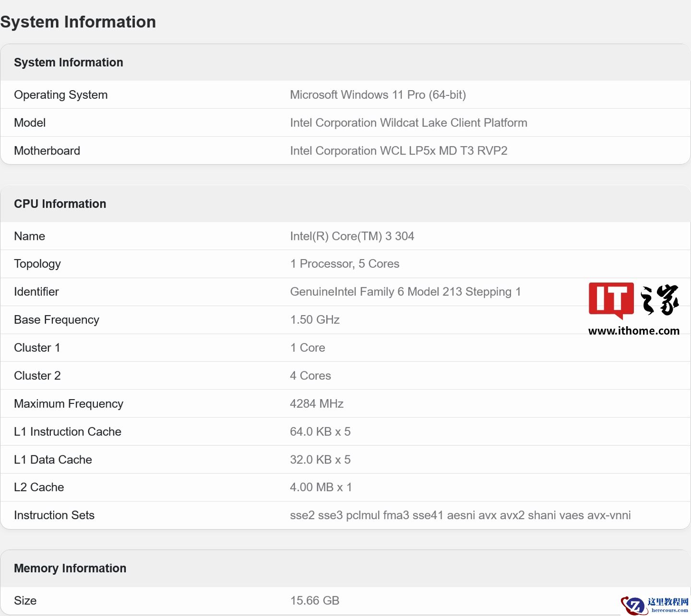Click the sse2 sse3 pclmul instruction sets list
691x616 pixels.
coord(460,515)
